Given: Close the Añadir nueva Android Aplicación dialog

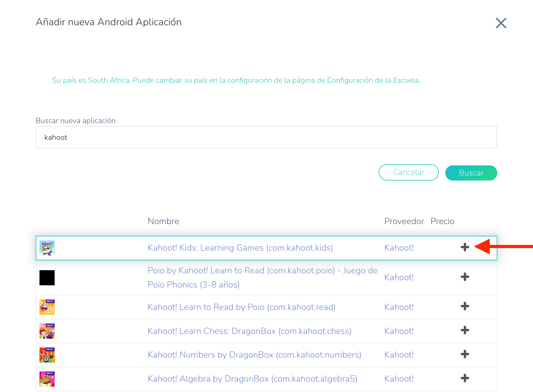Looking at the screenshot, I should click(x=501, y=23).
